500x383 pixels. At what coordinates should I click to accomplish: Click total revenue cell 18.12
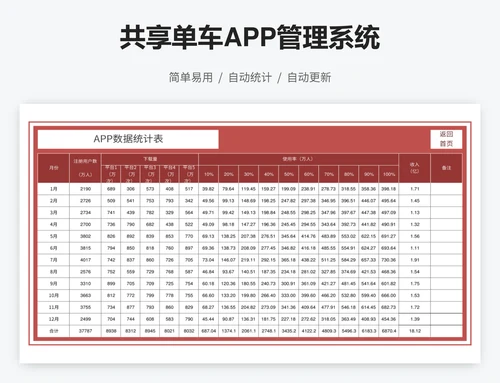point(414,331)
